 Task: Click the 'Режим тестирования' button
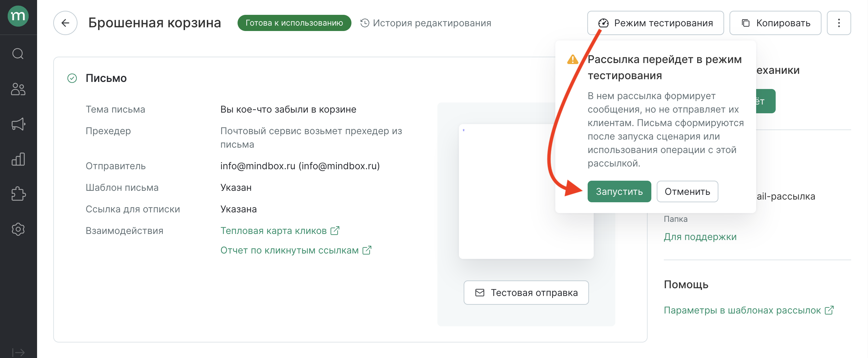tap(655, 23)
